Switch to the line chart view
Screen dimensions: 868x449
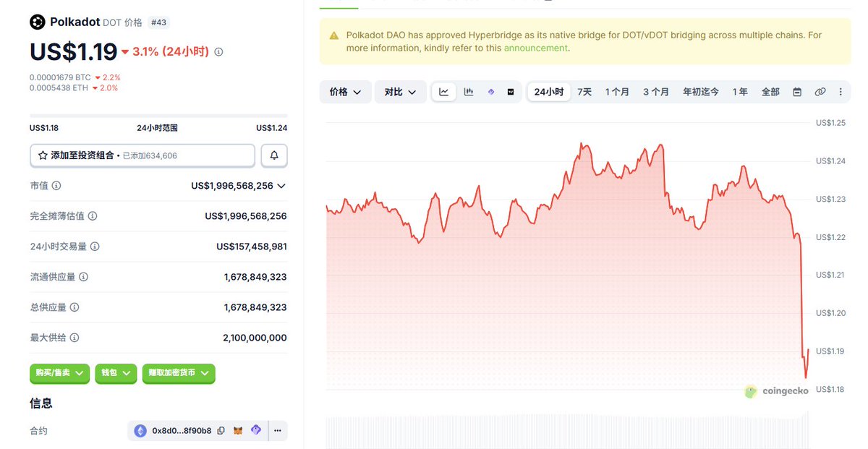(444, 92)
